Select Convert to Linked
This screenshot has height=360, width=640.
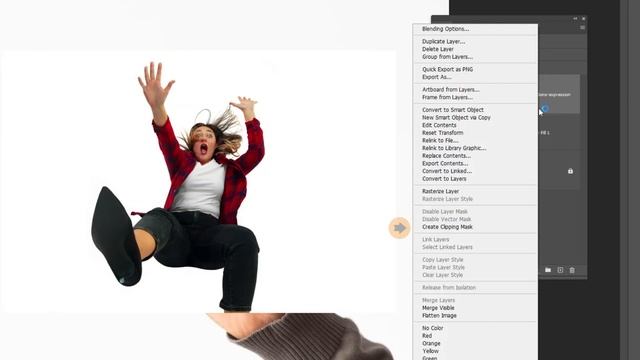coord(447,171)
